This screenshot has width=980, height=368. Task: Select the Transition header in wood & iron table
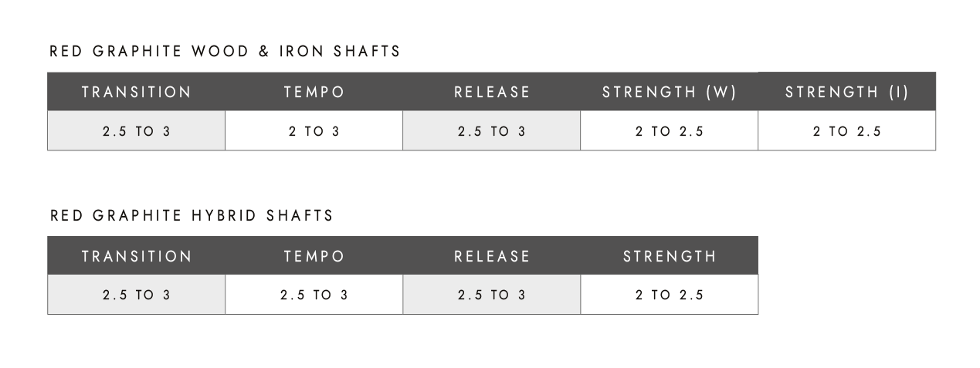(x=137, y=92)
